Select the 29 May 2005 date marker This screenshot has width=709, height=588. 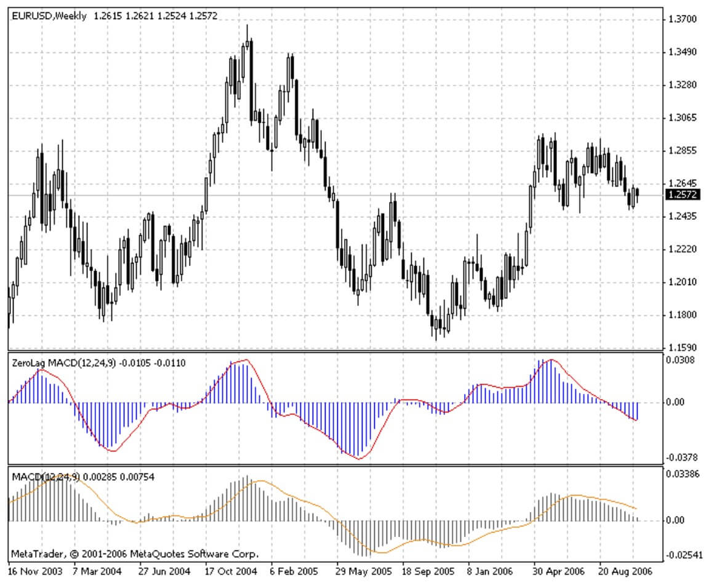coord(363,571)
